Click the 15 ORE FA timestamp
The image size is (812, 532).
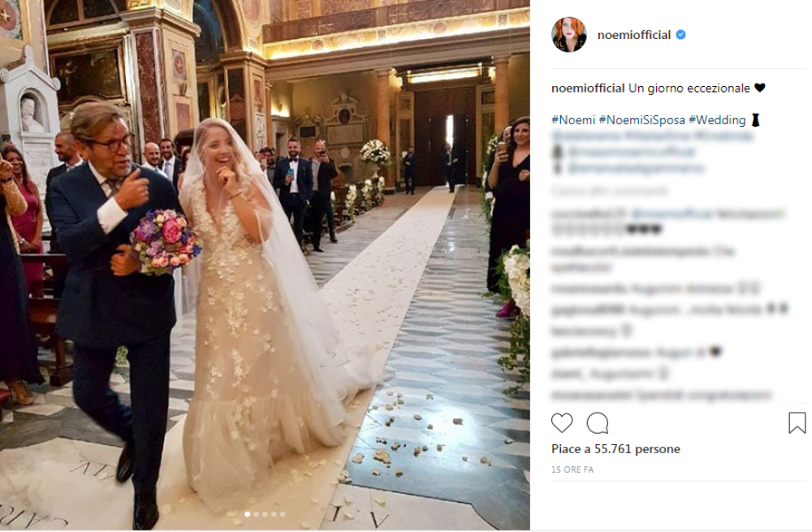coord(572,469)
